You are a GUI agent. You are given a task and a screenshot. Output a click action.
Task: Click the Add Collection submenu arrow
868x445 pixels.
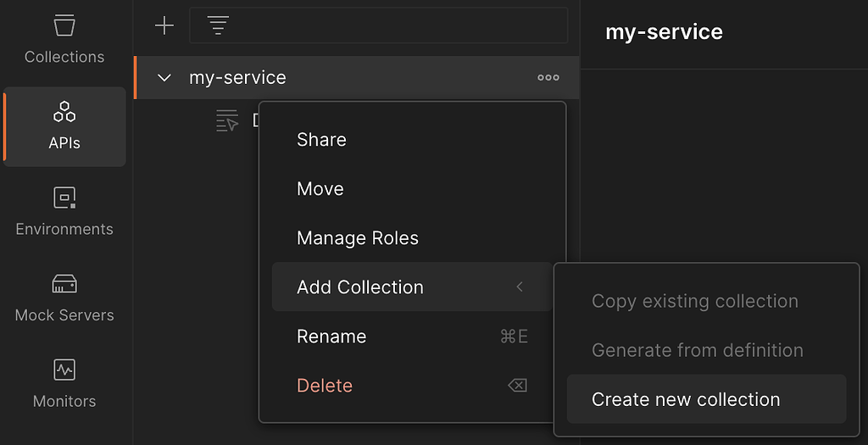(x=520, y=287)
